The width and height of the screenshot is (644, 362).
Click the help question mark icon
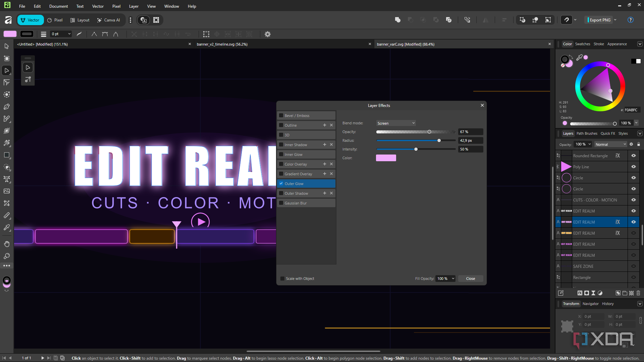[630, 20]
